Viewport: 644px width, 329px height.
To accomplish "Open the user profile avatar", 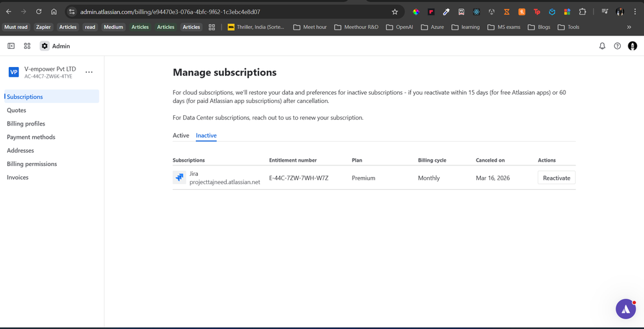I will 632,46.
